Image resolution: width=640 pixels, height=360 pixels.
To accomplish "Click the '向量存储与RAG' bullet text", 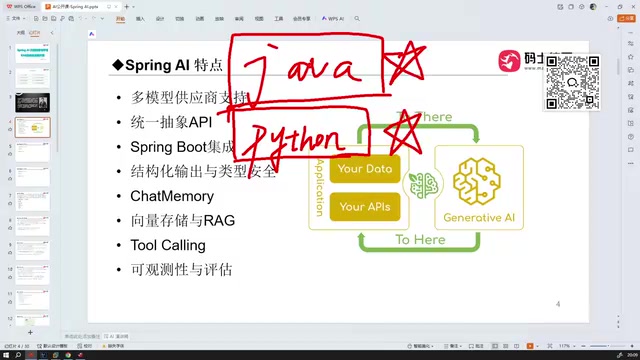I will (182, 221).
